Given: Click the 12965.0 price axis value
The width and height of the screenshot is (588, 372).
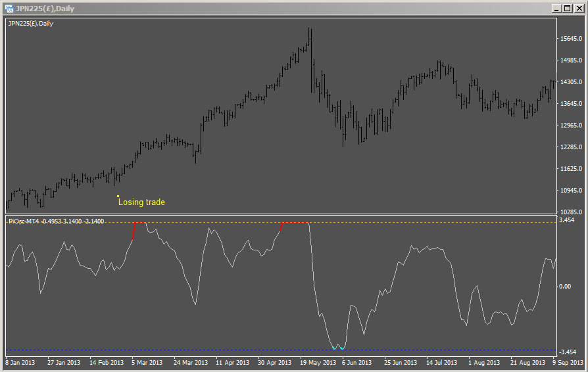Looking at the screenshot, I should [571, 126].
